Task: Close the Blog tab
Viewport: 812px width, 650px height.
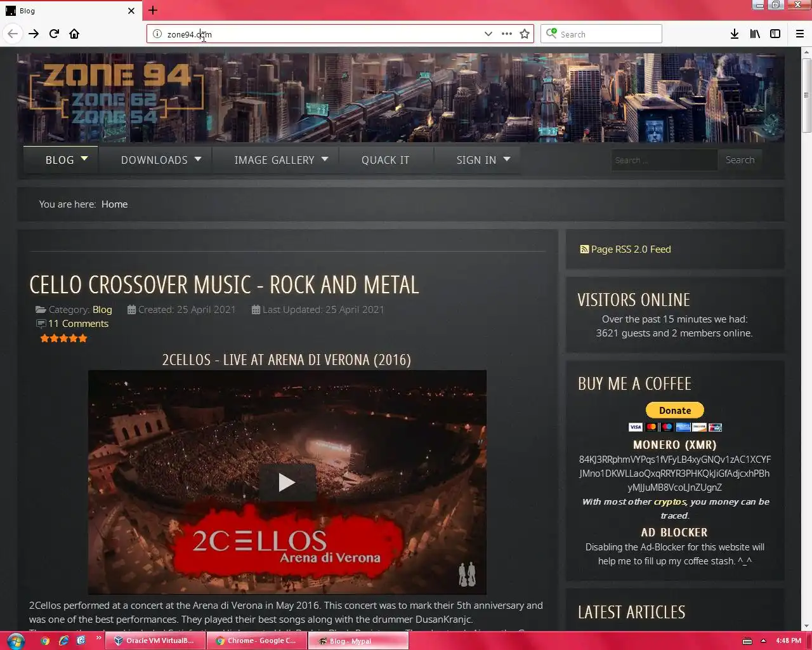Action: tap(131, 11)
